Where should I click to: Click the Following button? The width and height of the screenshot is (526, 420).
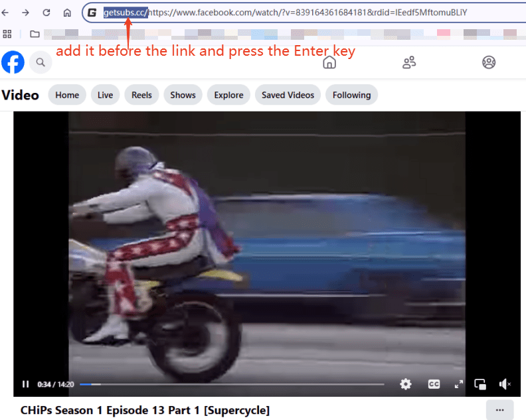[351, 95]
